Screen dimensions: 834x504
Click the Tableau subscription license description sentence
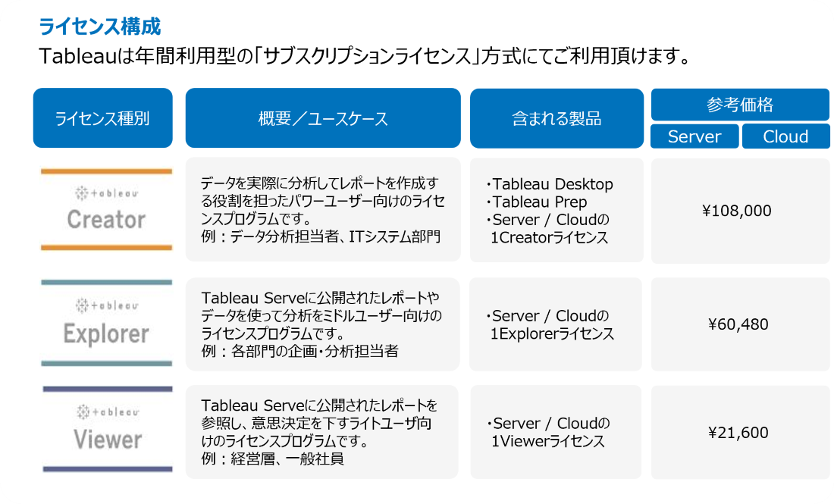pyautogui.click(x=365, y=55)
